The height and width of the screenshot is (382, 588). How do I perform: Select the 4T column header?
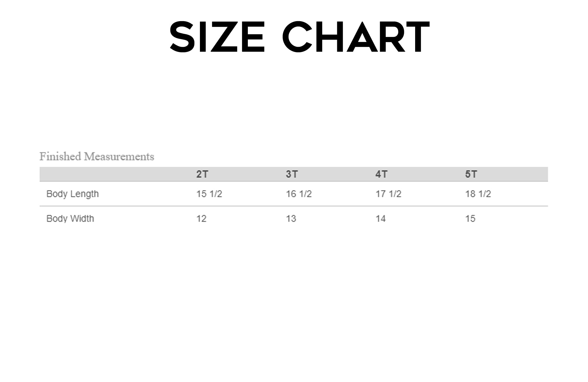click(x=381, y=174)
